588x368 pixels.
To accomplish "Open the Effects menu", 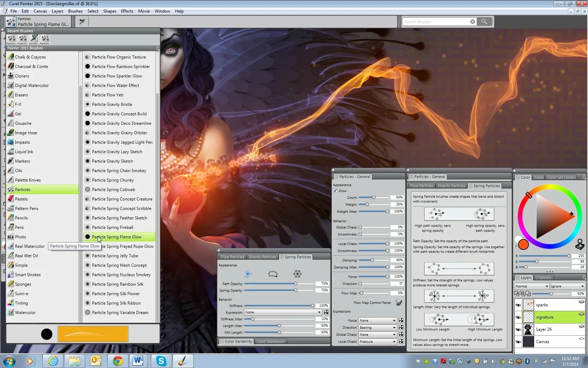I will pos(127,11).
